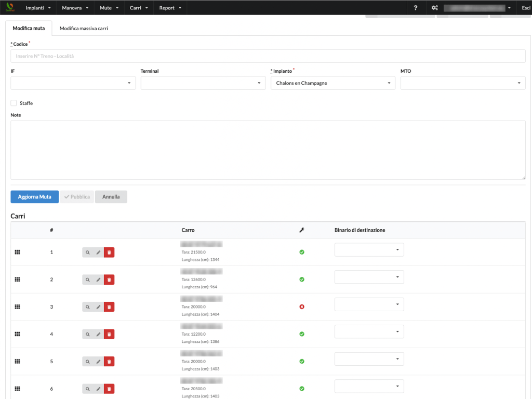Click the wrench icon column header
The image size is (532, 399).
(x=302, y=230)
